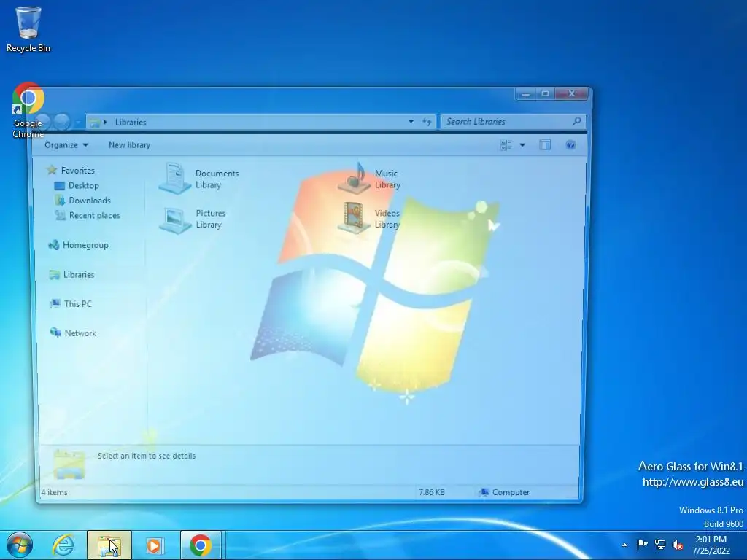Click the Desktop icon in sidebar
This screenshot has width=747, height=560.
click(x=60, y=186)
